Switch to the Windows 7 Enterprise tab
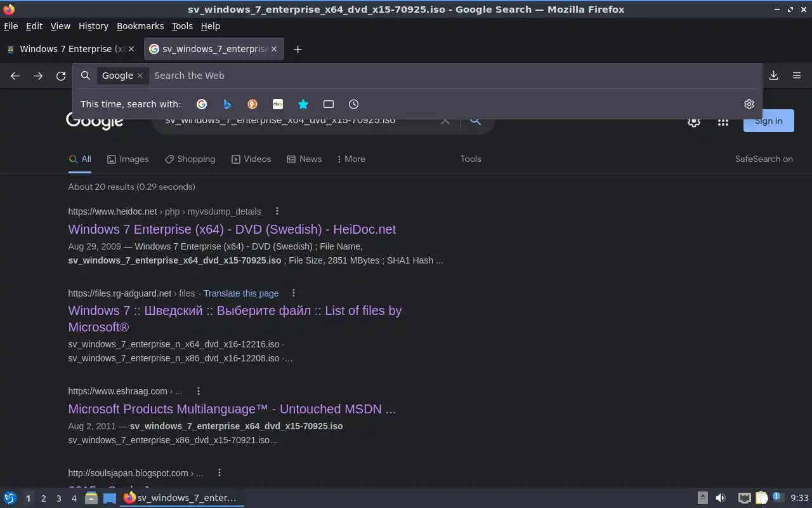This screenshot has width=812, height=508. tap(70, 49)
